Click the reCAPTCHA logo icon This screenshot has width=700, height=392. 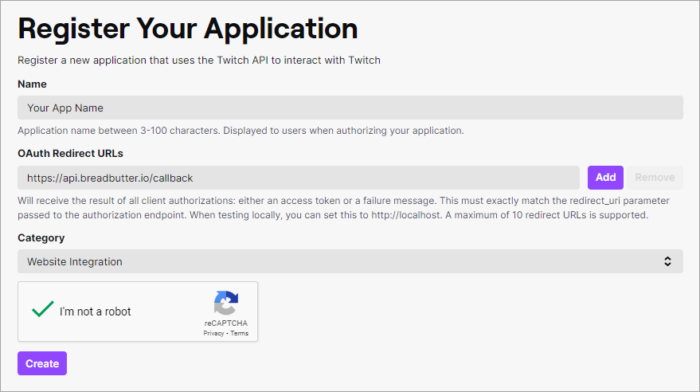226,303
